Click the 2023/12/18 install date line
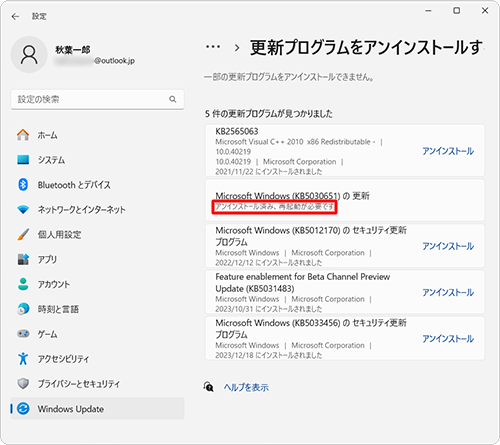Screen dimensions: 500x445 pos(269,355)
